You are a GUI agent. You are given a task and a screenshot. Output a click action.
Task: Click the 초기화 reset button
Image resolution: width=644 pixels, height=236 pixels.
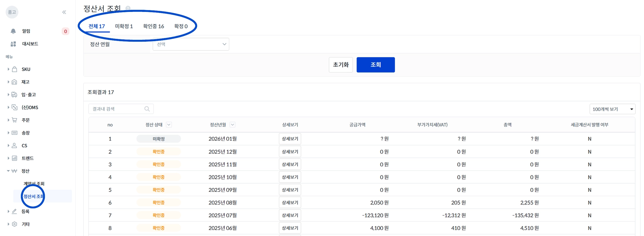pos(341,65)
